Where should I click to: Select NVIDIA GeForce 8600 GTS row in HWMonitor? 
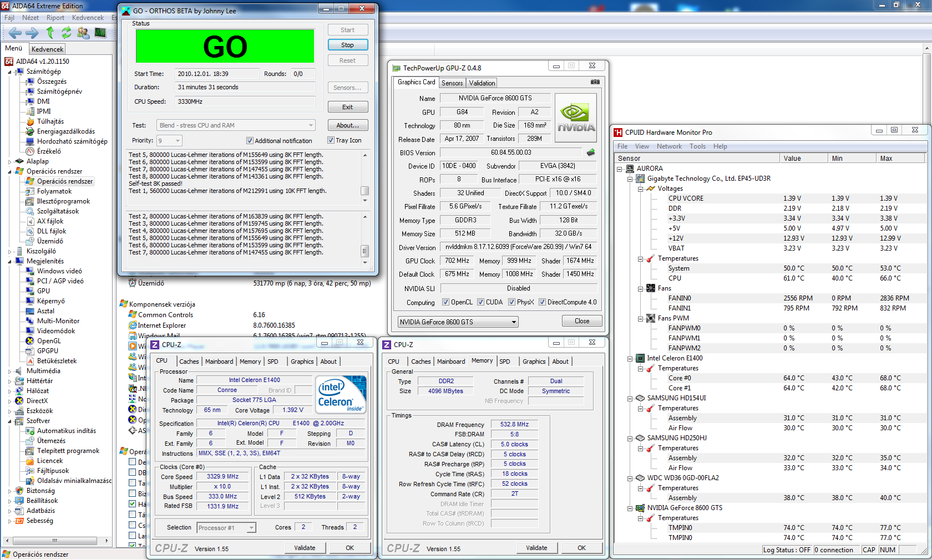(x=685, y=508)
